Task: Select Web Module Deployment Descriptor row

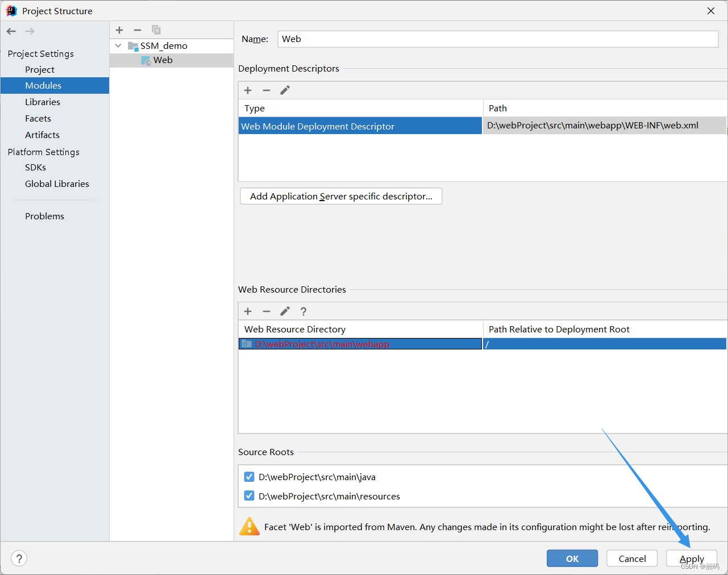Action: [x=360, y=126]
